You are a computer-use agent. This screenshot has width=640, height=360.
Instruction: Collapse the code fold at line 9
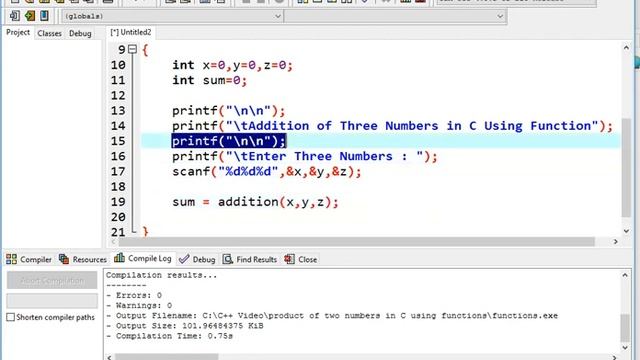[132, 49]
